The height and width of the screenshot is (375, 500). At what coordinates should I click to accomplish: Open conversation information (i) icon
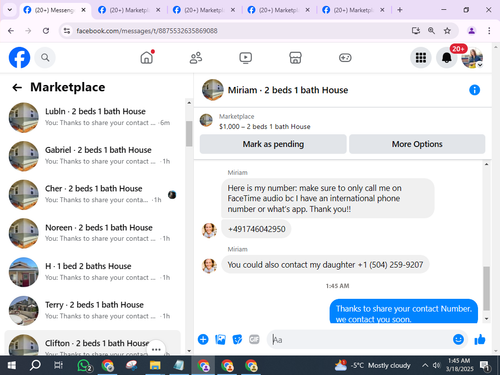click(474, 90)
